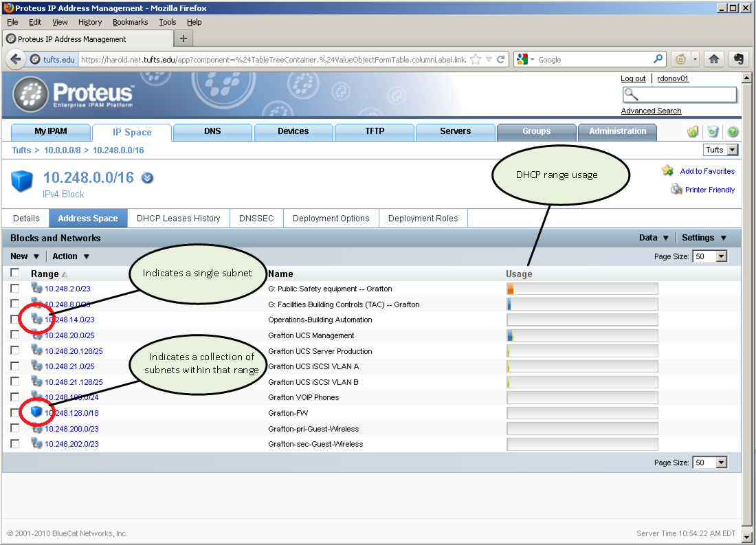756x545 pixels.
Task: Check the box for 10.248.21.128/25
Action: pos(15,381)
